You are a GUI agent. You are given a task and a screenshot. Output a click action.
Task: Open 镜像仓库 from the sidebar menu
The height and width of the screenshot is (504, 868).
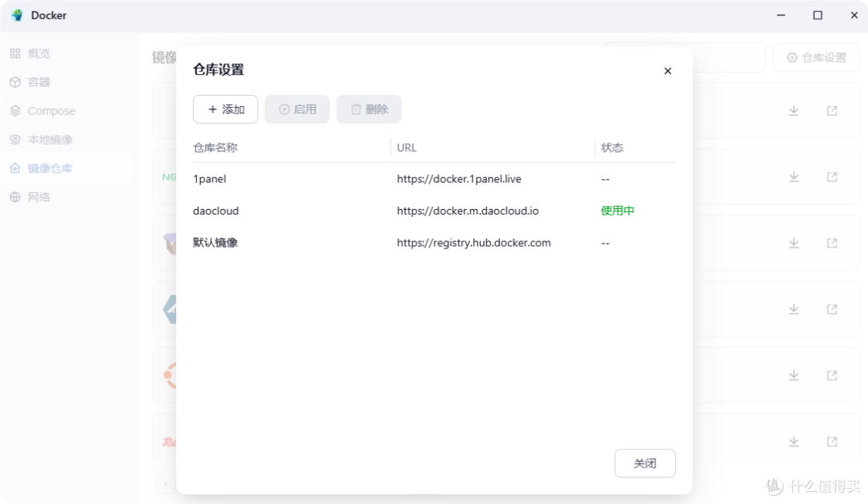coord(48,168)
